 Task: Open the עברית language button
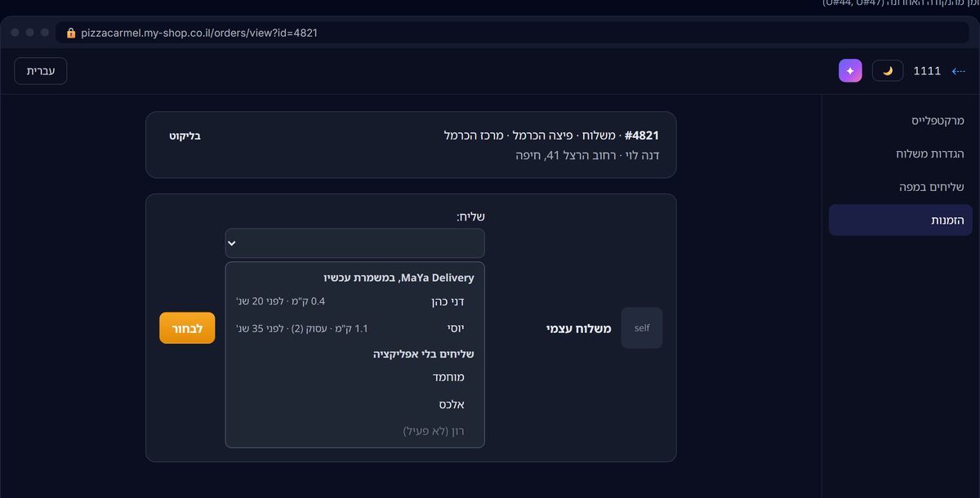(41, 71)
